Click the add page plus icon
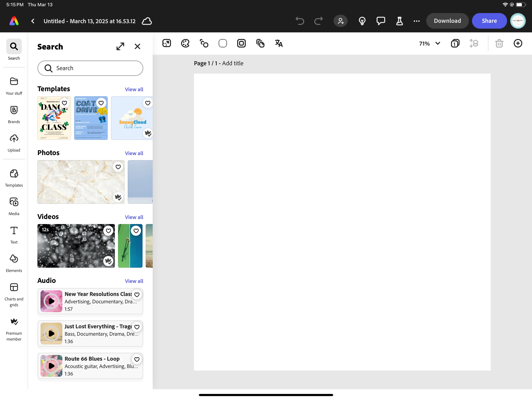The height and width of the screenshot is (399, 532). (x=518, y=44)
